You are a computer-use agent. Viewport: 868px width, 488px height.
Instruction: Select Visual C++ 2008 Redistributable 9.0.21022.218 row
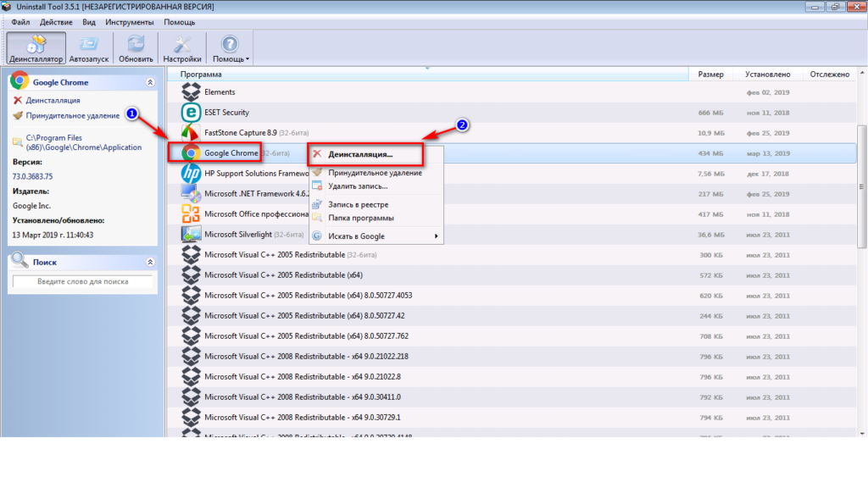[512, 357]
